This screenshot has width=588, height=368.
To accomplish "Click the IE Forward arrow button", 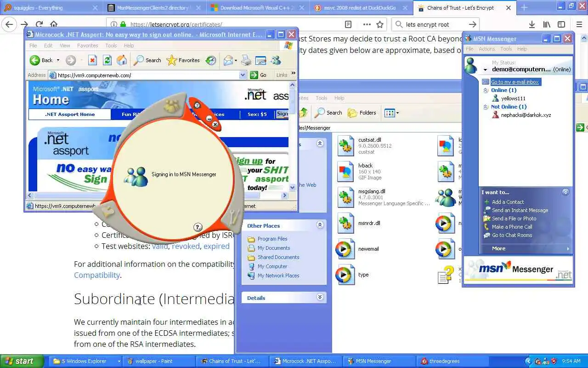I will [70, 60].
